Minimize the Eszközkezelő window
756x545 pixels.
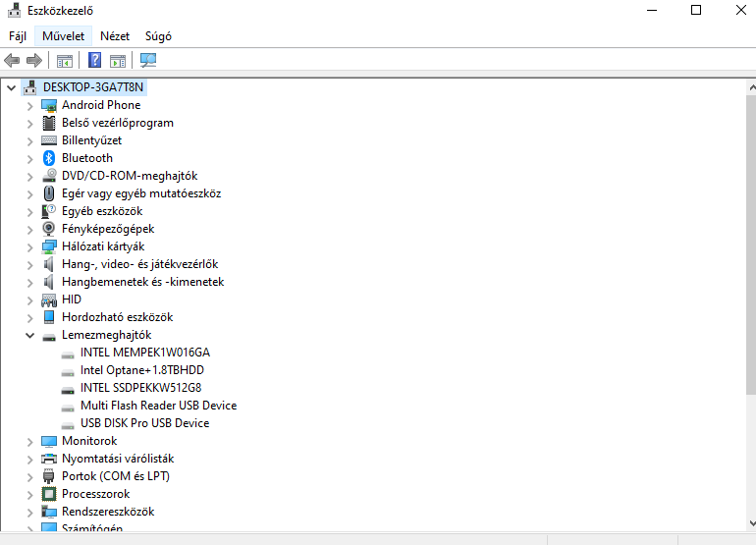(652, 10)
